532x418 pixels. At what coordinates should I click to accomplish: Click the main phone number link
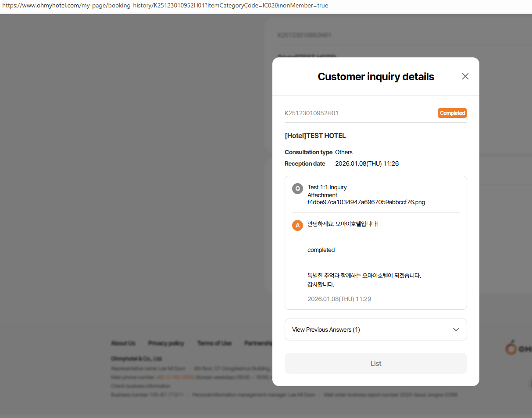[175, 377]
